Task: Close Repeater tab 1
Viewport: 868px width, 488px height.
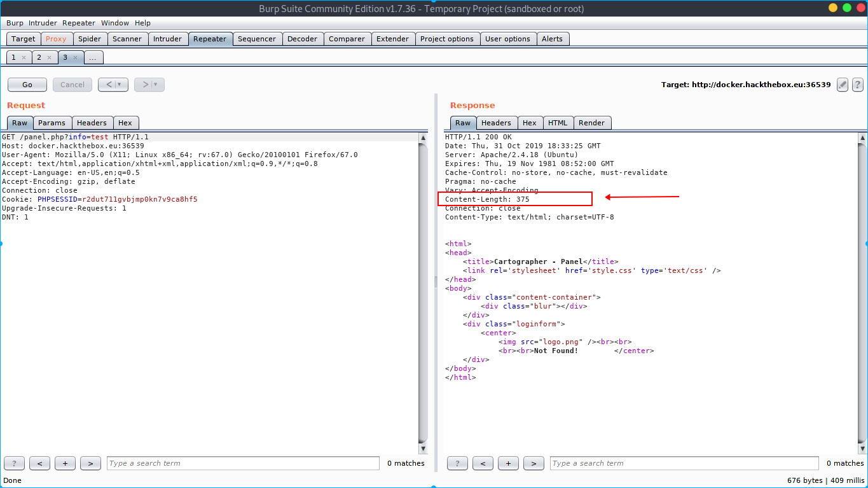Action: 24,57
